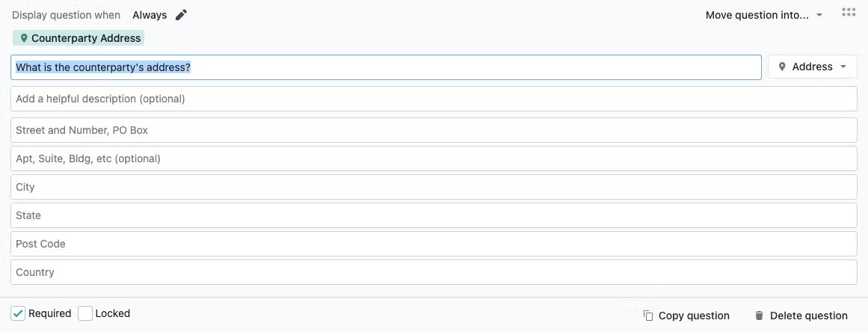Click the drag handle grid icon
Image resolution: width=868 pixels, height=332 pixels.
[848, 12]
